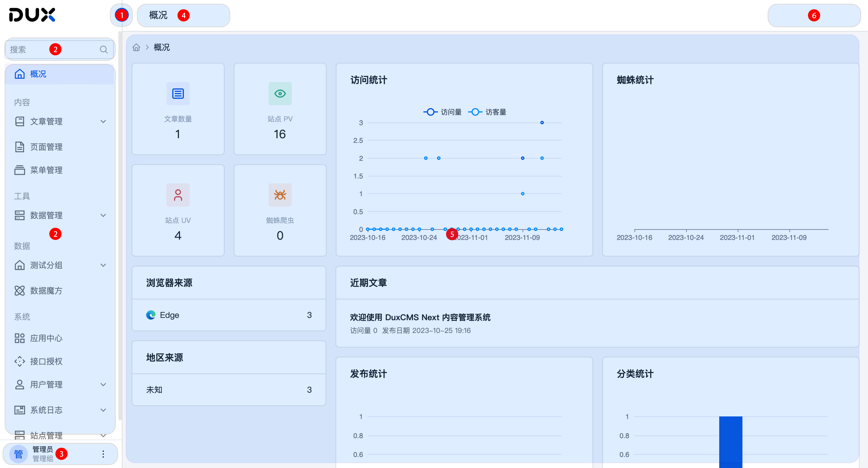Click the admin avatar in sidebar footer
Screen dimensions: 868x468
(x=18, y=454)
